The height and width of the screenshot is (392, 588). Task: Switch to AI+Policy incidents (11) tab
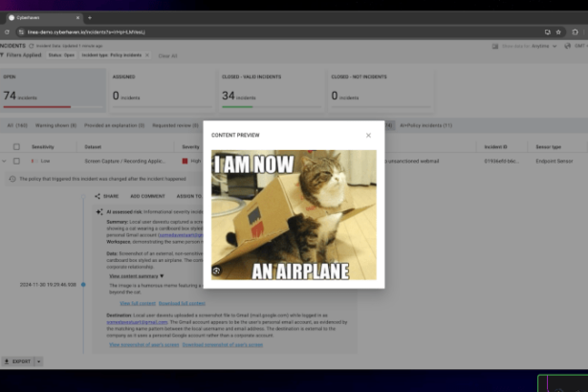[426, 125]
